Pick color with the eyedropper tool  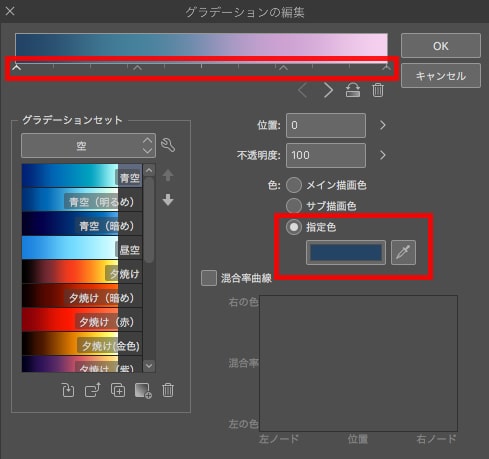[403, 252]
